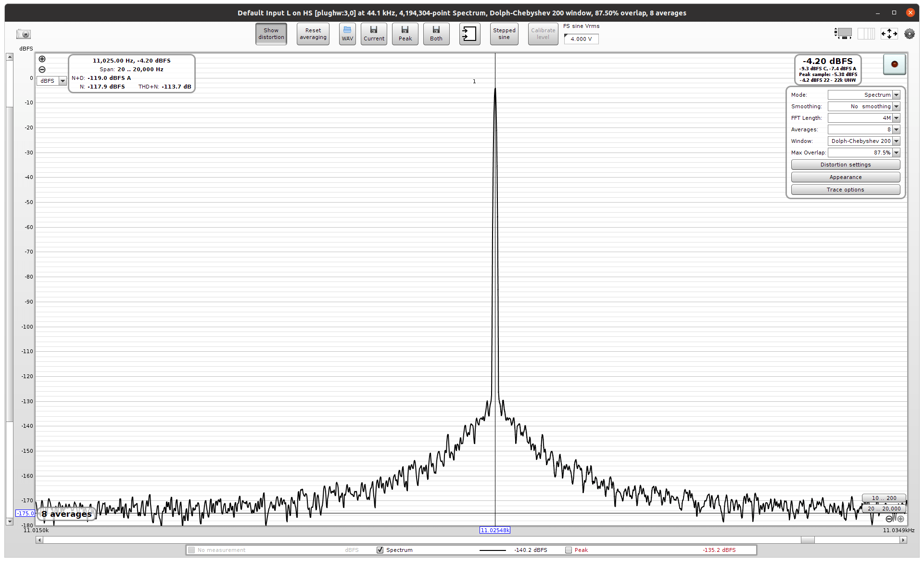Zoom in vertical axis plus icon
The width and height of the screenshot is (924, 562).
tap(42, 59)
